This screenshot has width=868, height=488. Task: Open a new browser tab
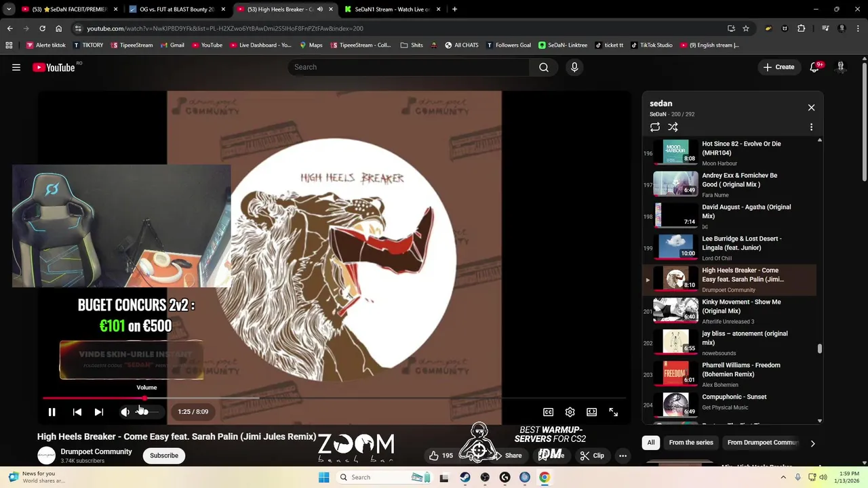[x=454, y=9]
